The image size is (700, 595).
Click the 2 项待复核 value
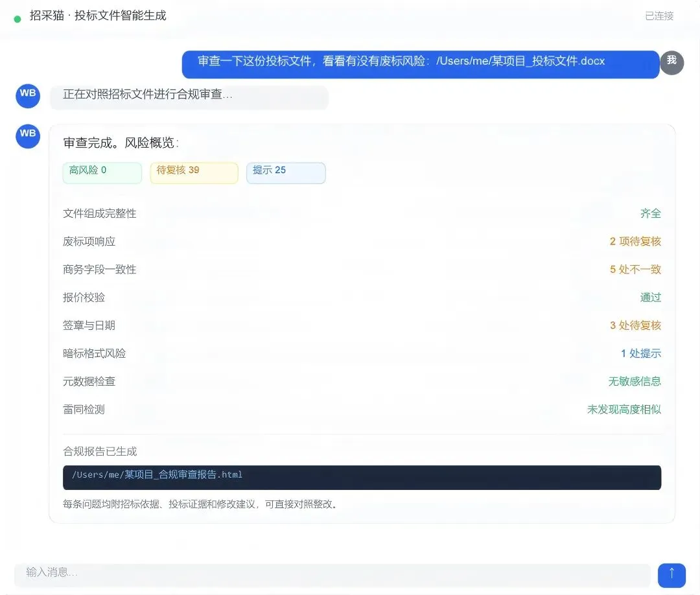[635, 242]
